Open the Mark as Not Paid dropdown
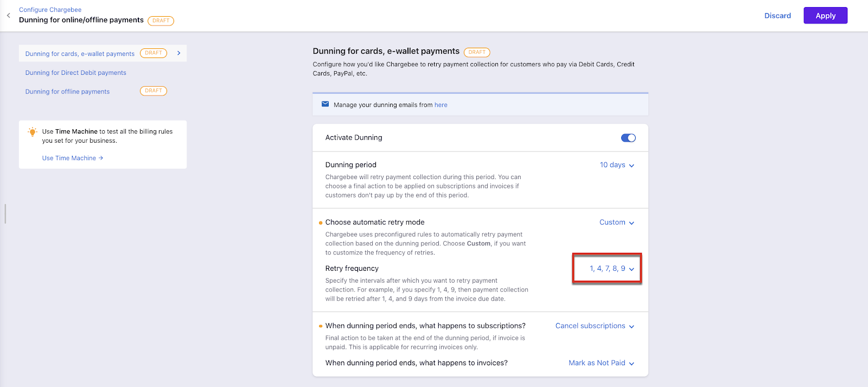Image resolution: width=868 pixels, height=387 pixels. (602, 363)
